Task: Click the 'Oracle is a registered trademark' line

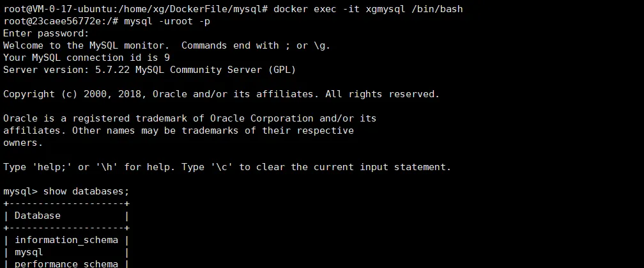Action: tap(190, 118)
